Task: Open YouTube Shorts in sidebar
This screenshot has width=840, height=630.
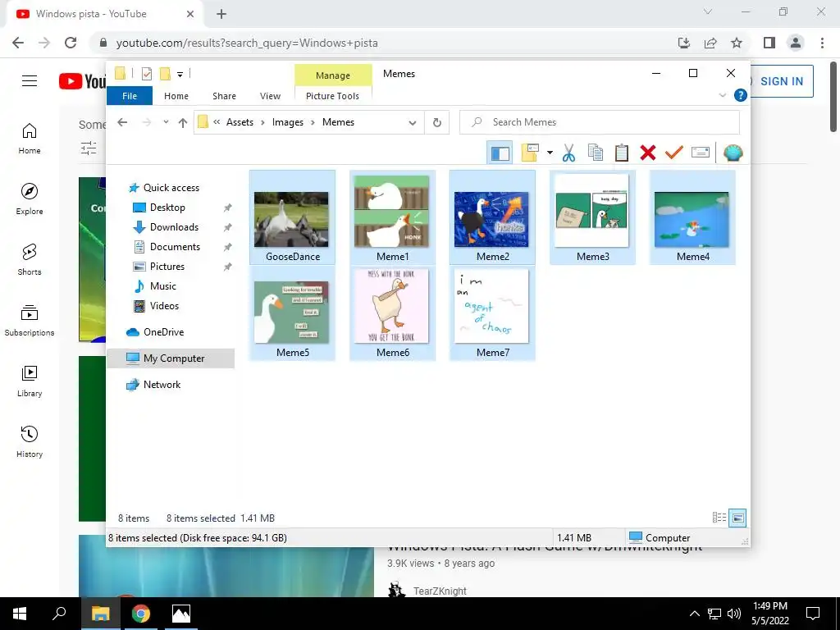Action: coord(30,260)
